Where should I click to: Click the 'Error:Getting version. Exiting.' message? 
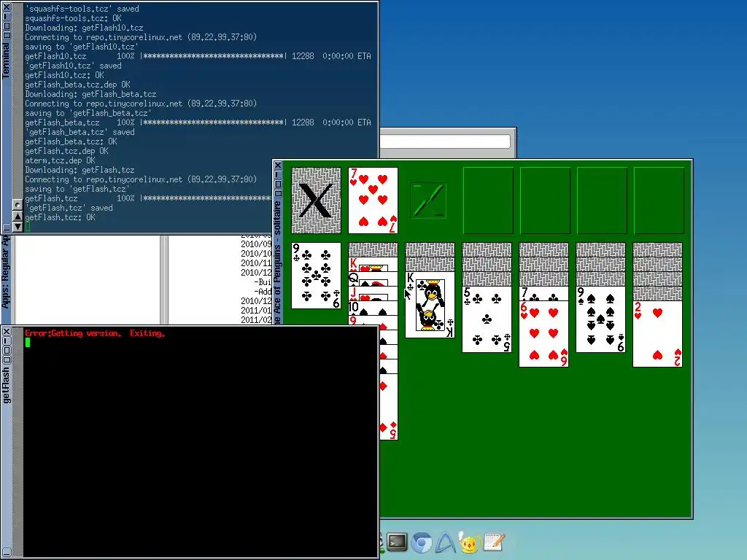click(x=95, y=333)
